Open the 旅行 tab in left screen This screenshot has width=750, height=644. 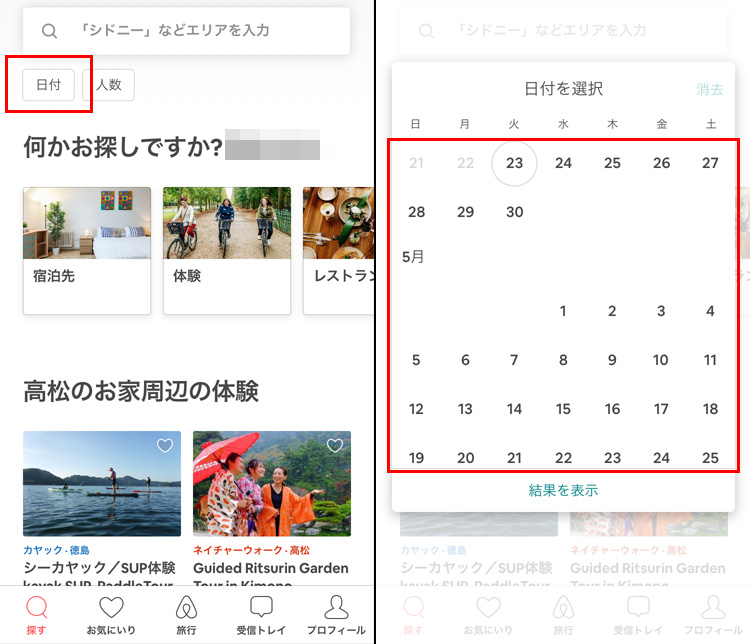[186, 615]
